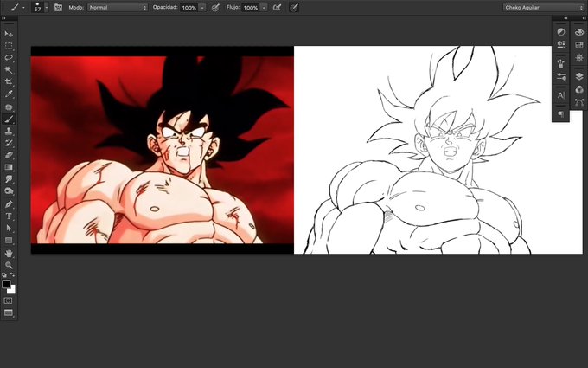Open the Paragraph panel icon

(561, 113)
